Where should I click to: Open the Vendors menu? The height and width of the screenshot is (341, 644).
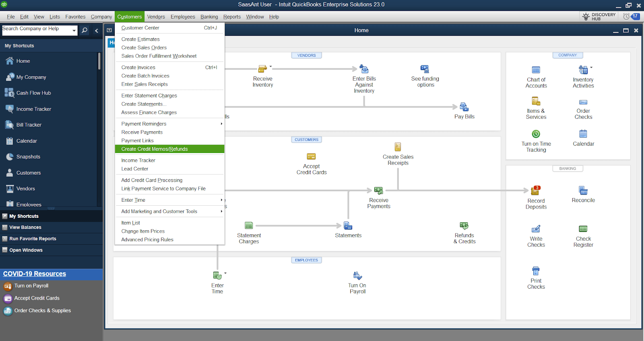click(x=156, y=17)
